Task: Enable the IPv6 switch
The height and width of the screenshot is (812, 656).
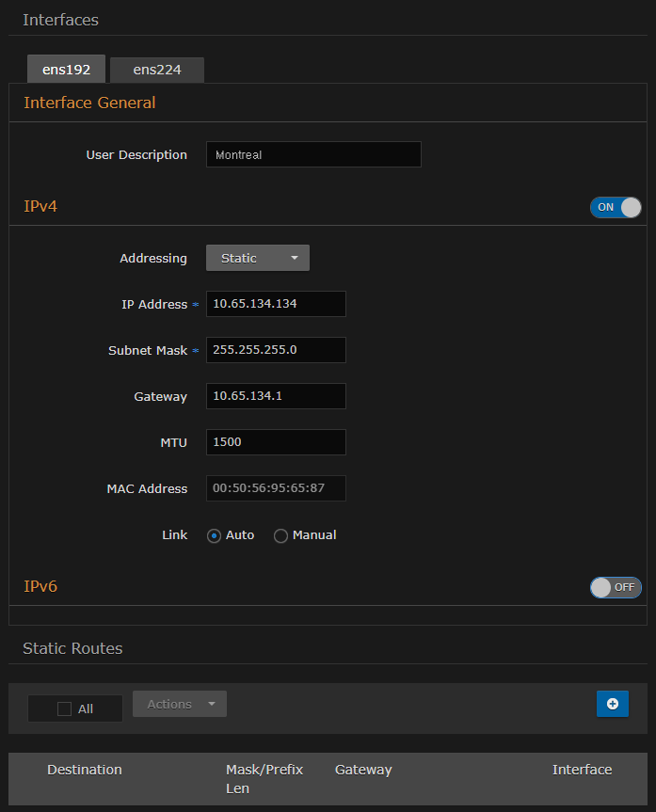Action: (616, 587)
